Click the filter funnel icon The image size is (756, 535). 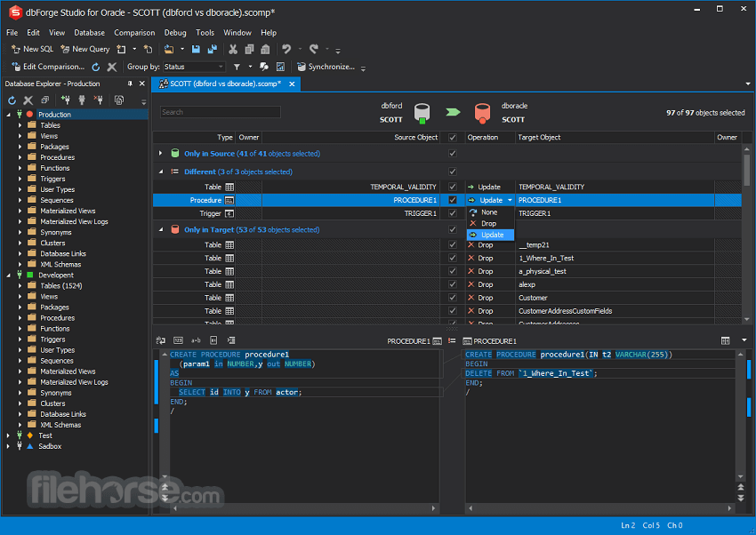point(237,67)
